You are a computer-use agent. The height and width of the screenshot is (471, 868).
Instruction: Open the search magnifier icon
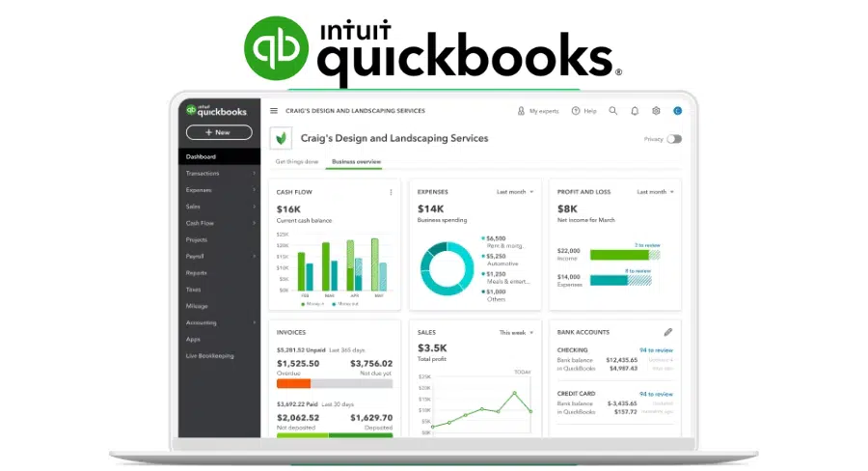(612, 111)
